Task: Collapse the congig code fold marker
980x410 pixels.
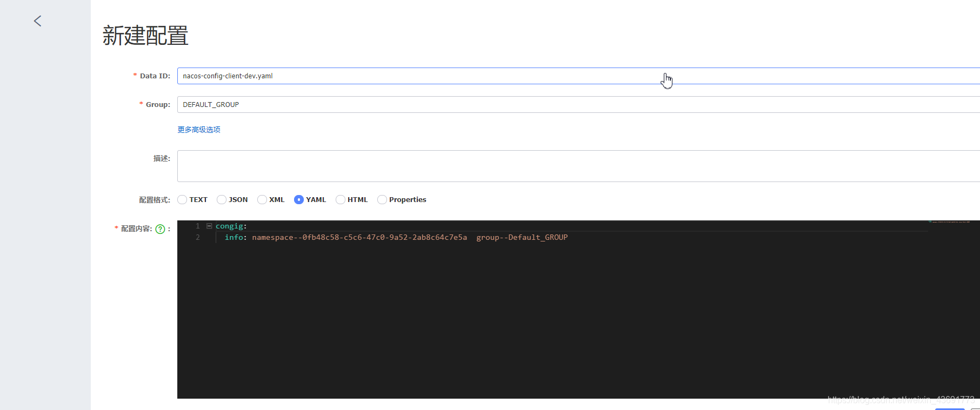Action: [209, 226]
